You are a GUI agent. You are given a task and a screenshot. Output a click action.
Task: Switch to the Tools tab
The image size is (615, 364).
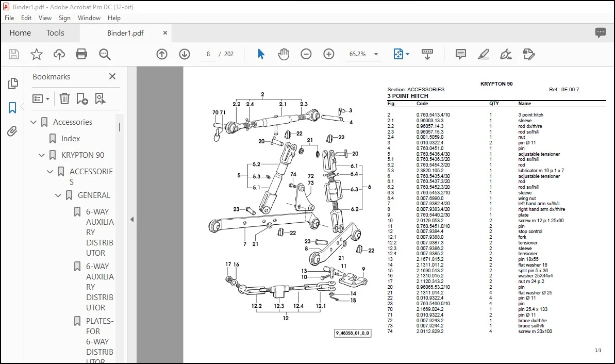(x=55, y=33)
